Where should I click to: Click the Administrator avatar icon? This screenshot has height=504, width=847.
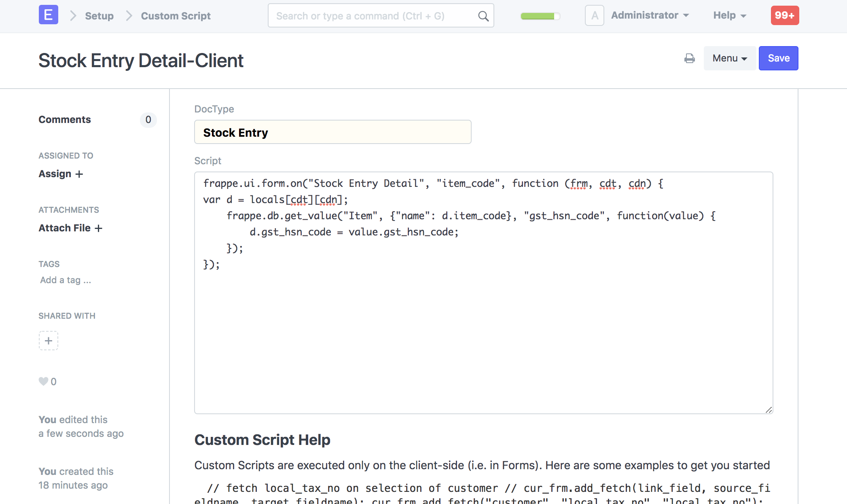(x=594, y=15)
